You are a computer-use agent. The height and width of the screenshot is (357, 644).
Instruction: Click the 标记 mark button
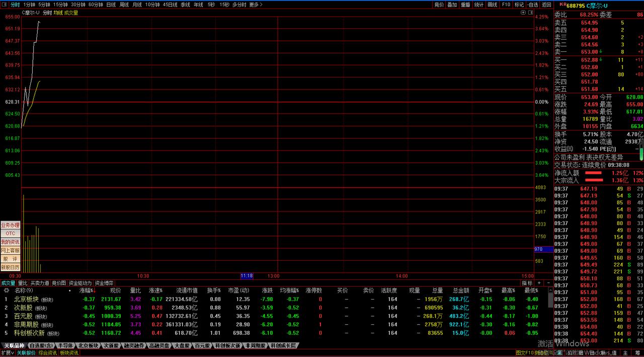pos(519,5)
